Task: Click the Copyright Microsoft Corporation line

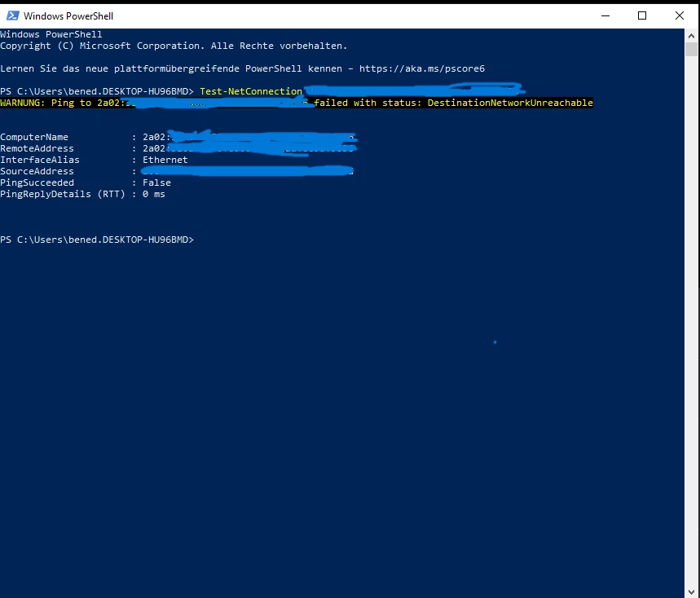Action: click(174, 46)
